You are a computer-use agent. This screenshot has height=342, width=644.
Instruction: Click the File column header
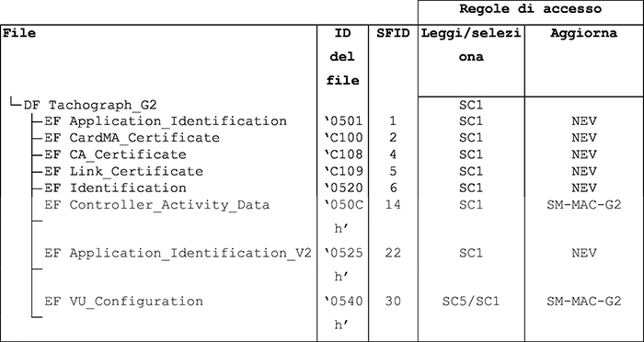pos(19,33)
